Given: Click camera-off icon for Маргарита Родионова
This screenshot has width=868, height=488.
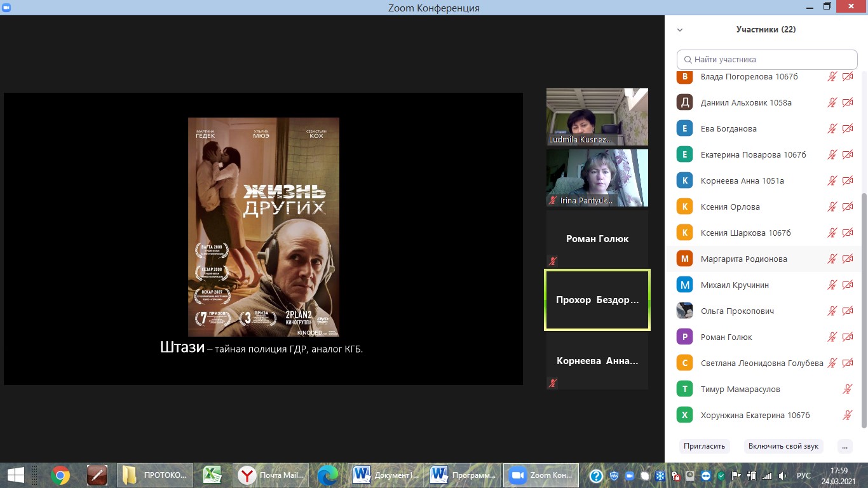Looking at the screenshot, I should (848, 259).
